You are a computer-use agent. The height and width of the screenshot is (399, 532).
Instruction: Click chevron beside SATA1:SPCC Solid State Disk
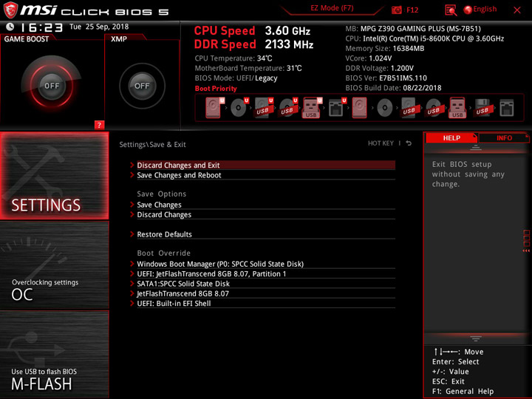point(132,283)
